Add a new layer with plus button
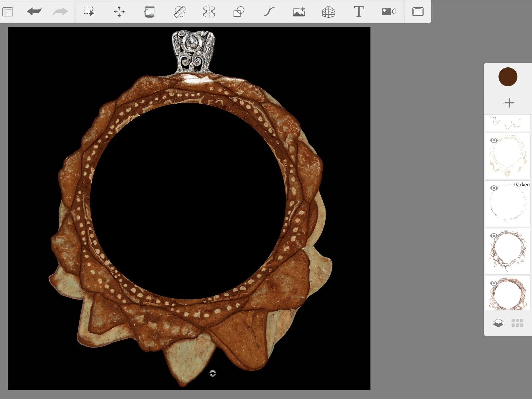Image resolution: width=532 pixels, height=399 pixels. coord(509,103)
